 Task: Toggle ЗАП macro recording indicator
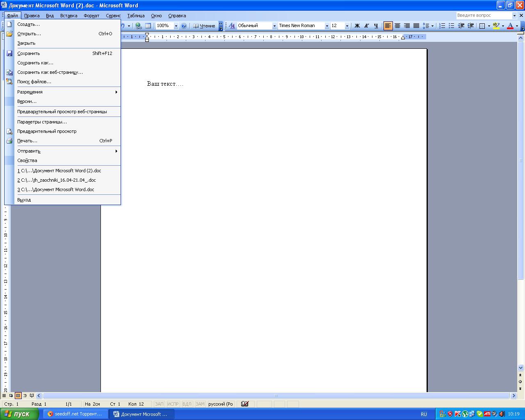pos(159,404)
